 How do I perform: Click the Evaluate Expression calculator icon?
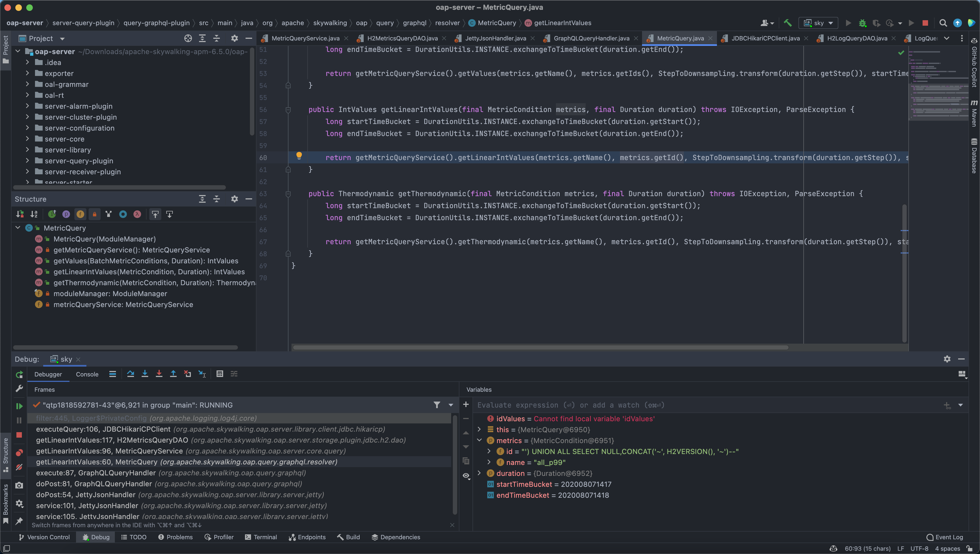(x=220, y=374)
